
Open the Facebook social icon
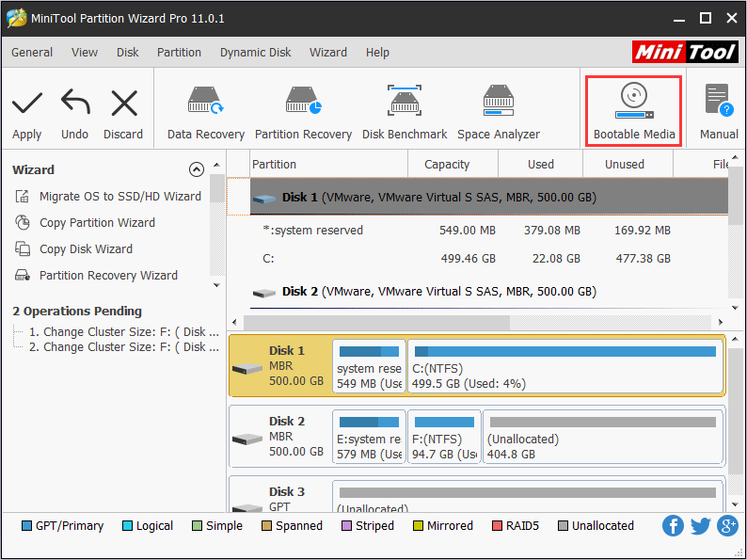pos(673,526)
